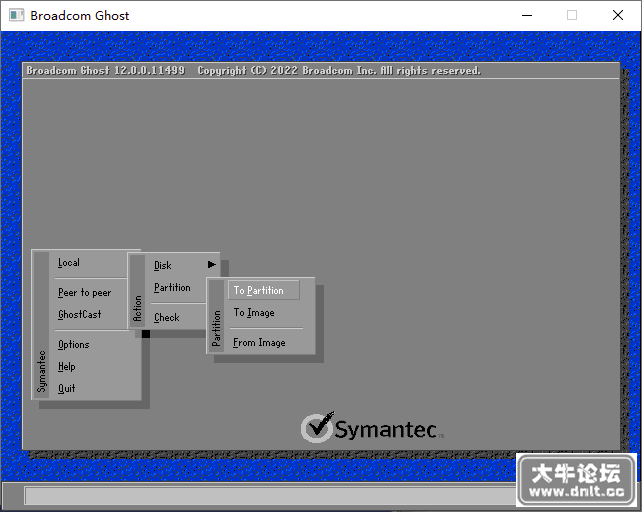642x512 pixels.
Task: Select Quit to exit Ghost
Action: (x=66, y=388)
